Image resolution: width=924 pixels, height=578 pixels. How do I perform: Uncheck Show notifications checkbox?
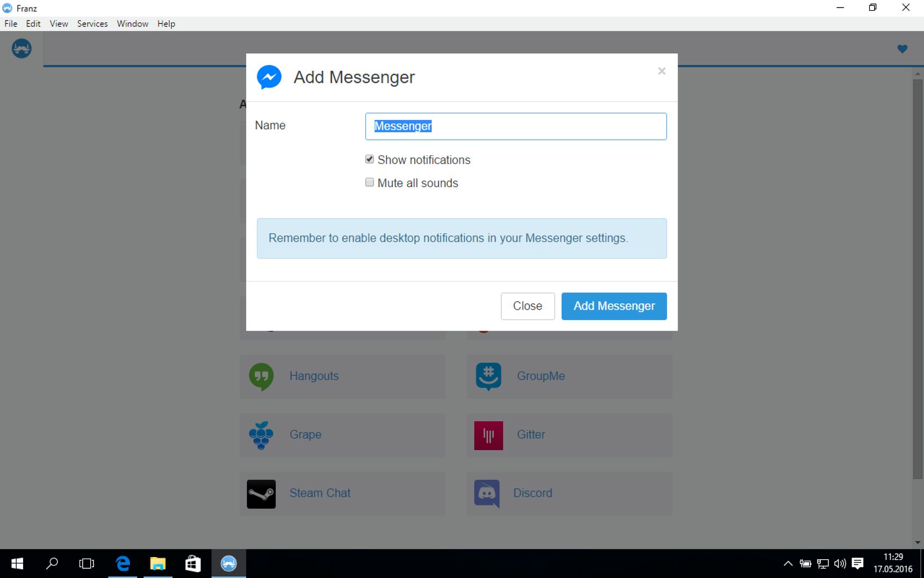point(370,159)
